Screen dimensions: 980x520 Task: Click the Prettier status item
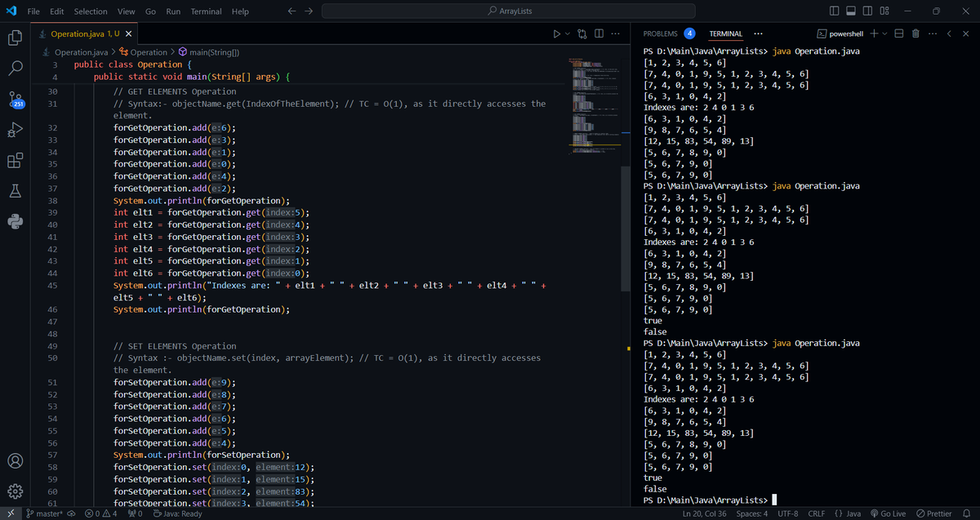pos(933,513)
